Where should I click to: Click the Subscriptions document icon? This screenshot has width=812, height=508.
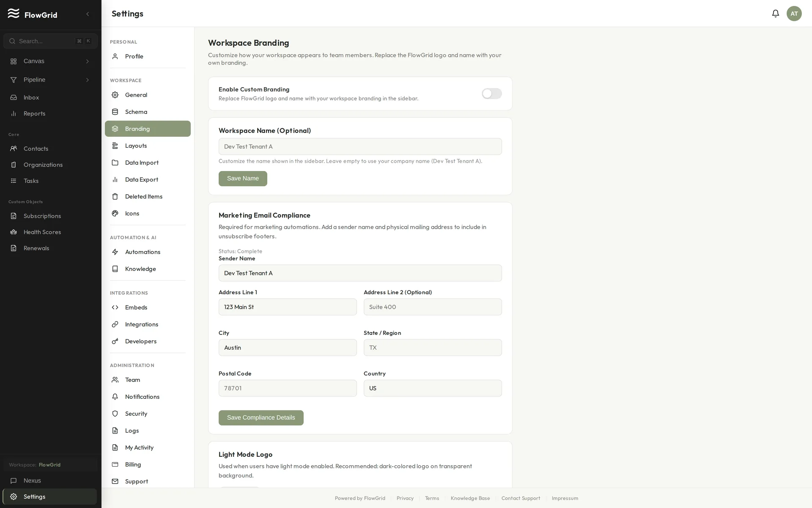(x=14, y=216)
